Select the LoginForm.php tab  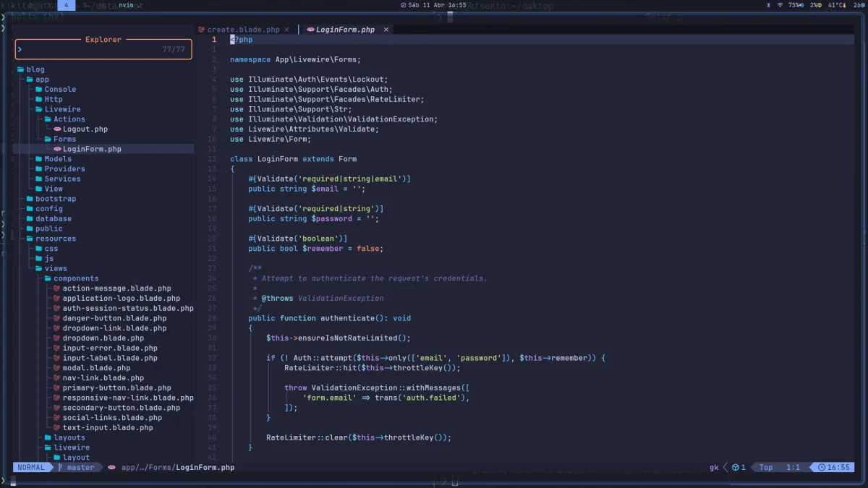click(x=345, y=30)
